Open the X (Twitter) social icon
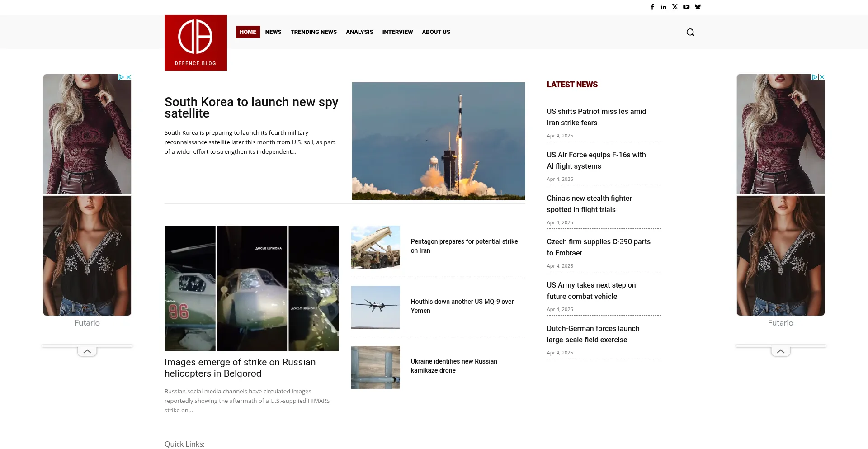This screenshot has width=868, height=449. pos(675,7)
